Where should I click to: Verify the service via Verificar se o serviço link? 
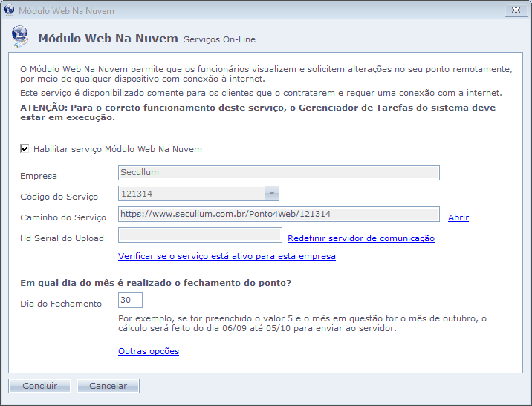227,256
